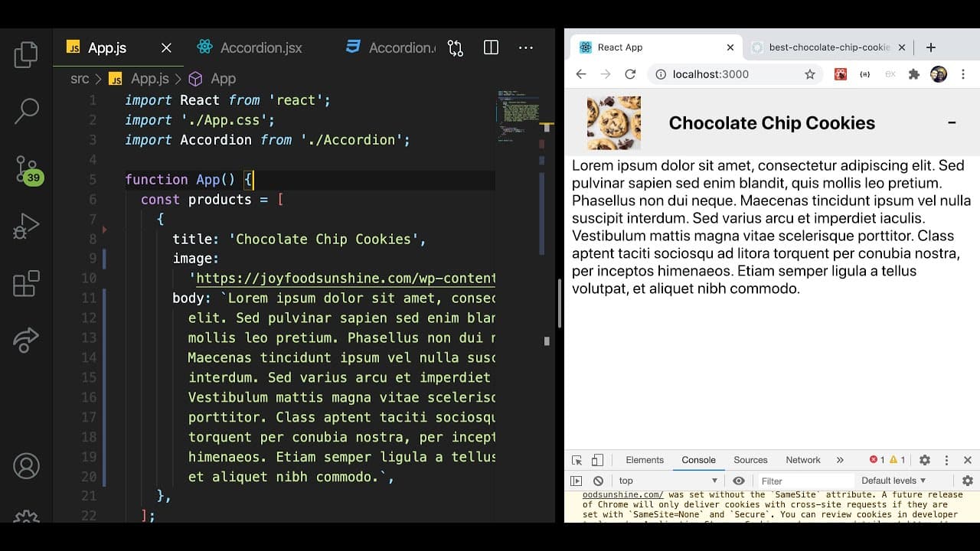
Task: Open the Chrome Extensions puzzle menu
Action: pyautogui.click(x=913, y=74)
